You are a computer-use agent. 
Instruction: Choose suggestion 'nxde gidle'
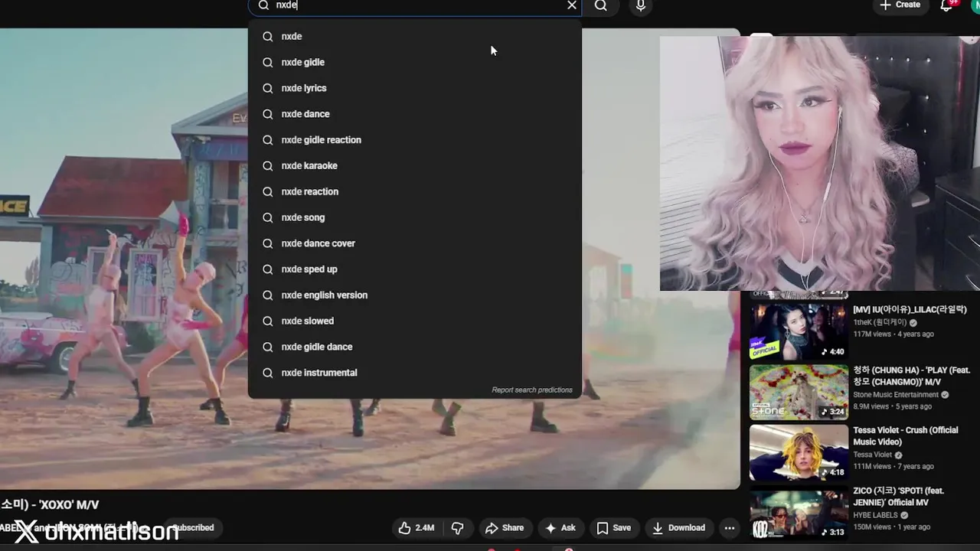[414, 62]
